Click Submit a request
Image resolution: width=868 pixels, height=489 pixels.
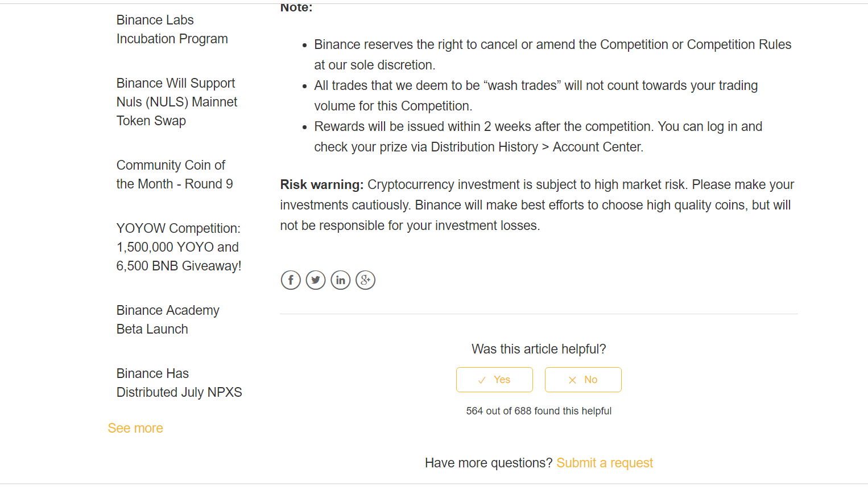pos(605,463)
